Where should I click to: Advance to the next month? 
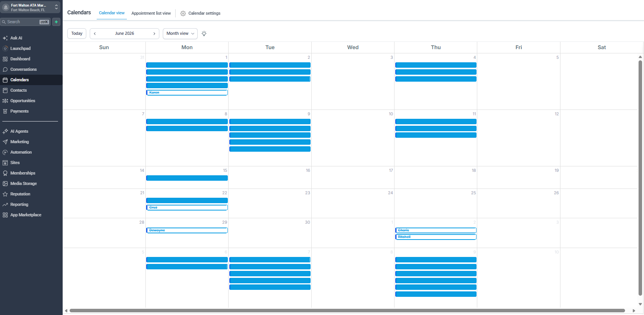click(x=154, y=34)
